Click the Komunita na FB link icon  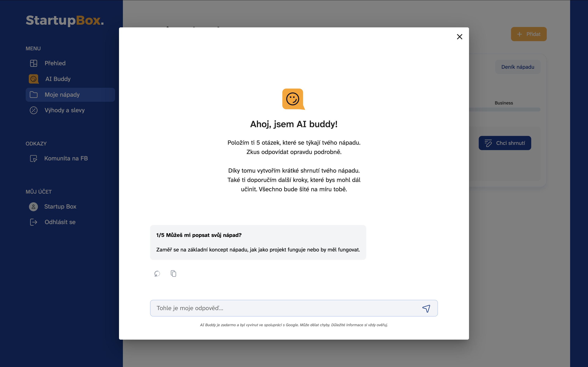[x=33, y=158]
